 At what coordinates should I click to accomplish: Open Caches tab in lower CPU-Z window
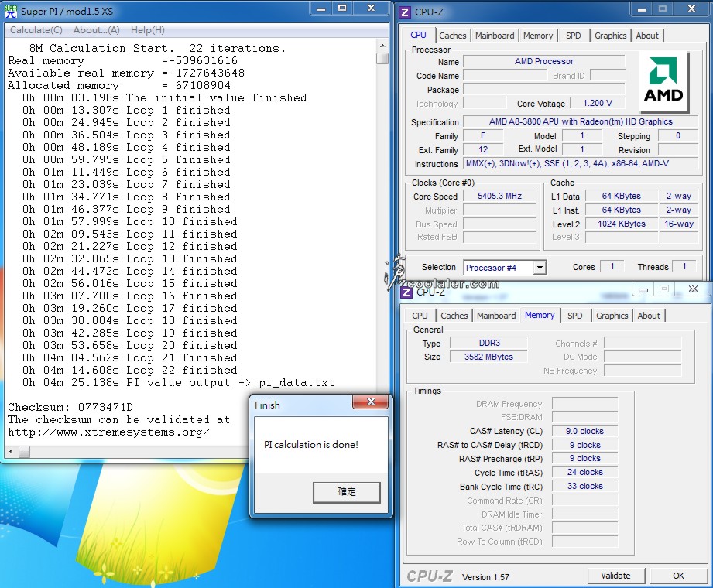pos(454,316)
